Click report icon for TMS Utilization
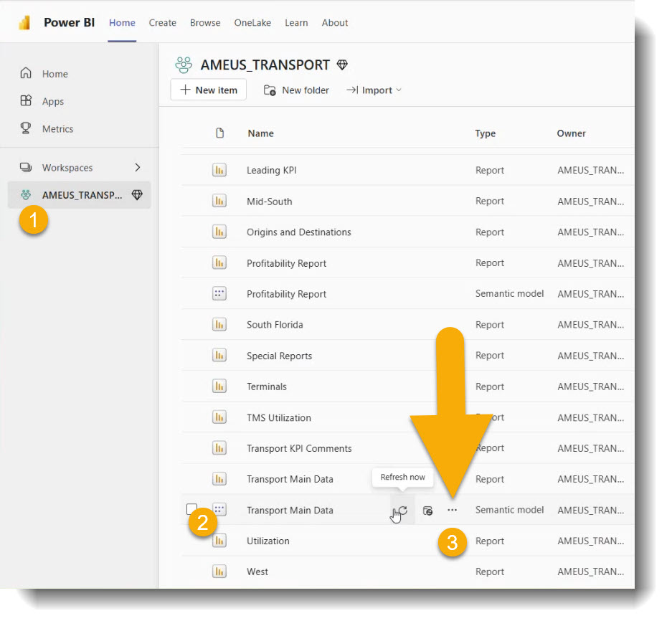Screen dimensions: 672x626 click(219, 417)
